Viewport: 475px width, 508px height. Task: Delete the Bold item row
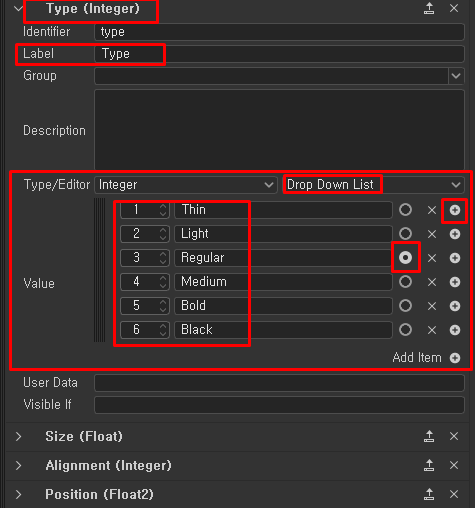tap(432, 306)
